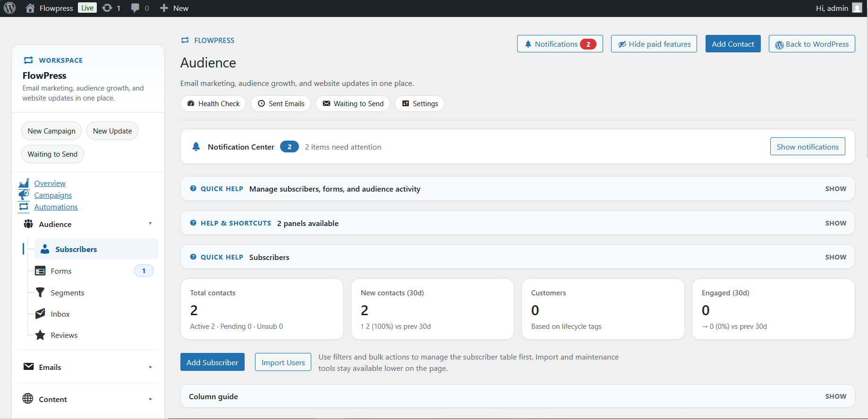Click question icon beside Manage subscribers quick help

(x=193, y=188)
